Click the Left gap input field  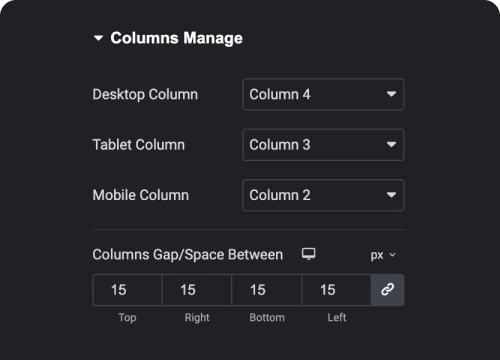coord(336,290)
